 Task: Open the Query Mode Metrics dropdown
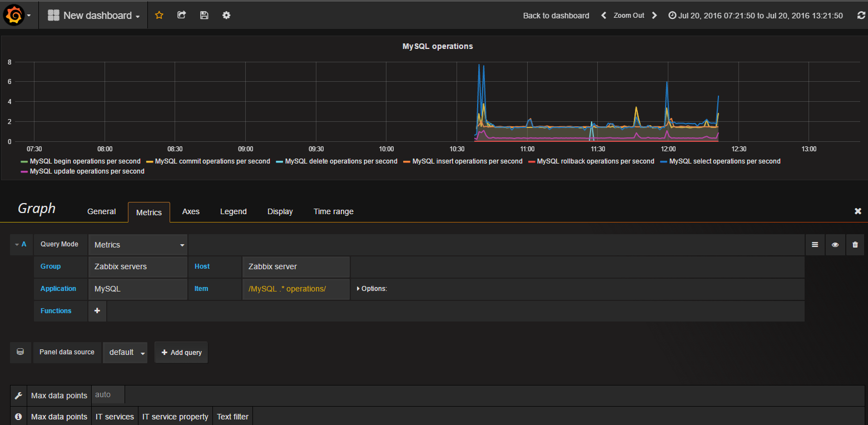click(x=138, y=245)
